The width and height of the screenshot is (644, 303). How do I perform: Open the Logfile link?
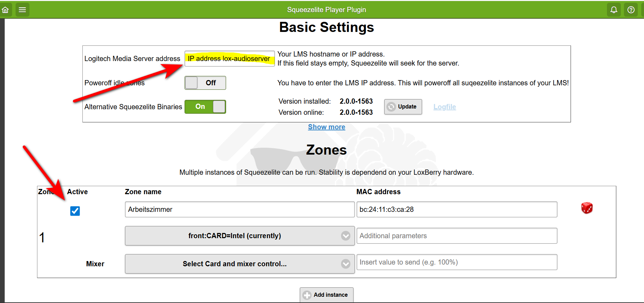click(445, 107)
